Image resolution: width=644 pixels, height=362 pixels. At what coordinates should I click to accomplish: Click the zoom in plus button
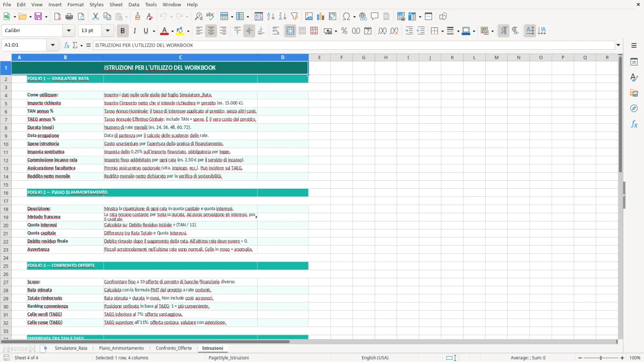point(623,358)
